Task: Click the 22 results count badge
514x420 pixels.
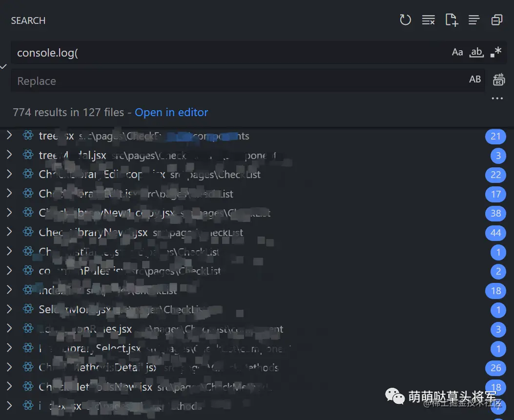Action: click(495, 175)
